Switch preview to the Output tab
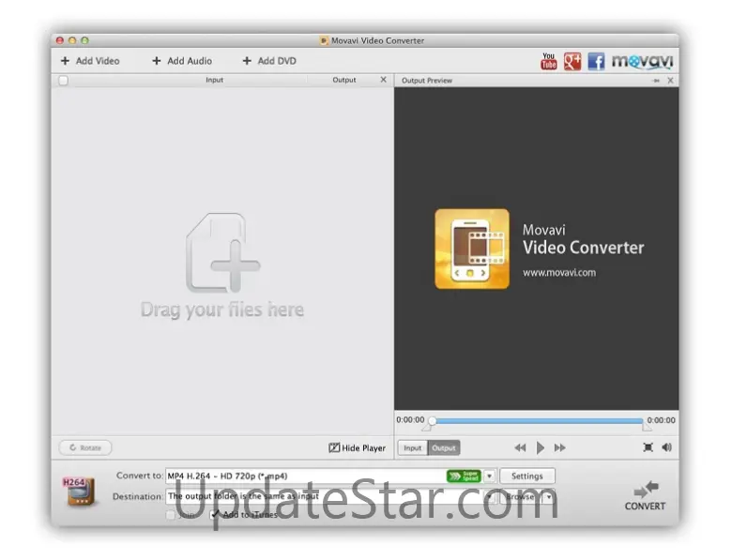The width and height of the screenshot is (732, 560). pyautogui.click(x=444, y=448)
